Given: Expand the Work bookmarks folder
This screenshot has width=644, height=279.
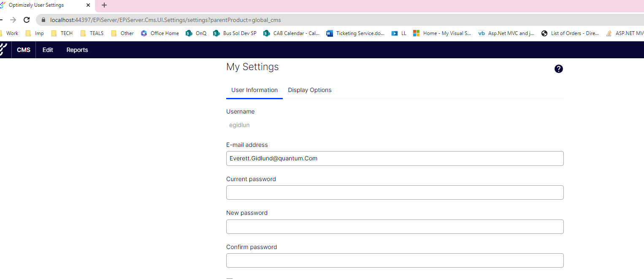Looking at the screenshot, I should point(10,33).
